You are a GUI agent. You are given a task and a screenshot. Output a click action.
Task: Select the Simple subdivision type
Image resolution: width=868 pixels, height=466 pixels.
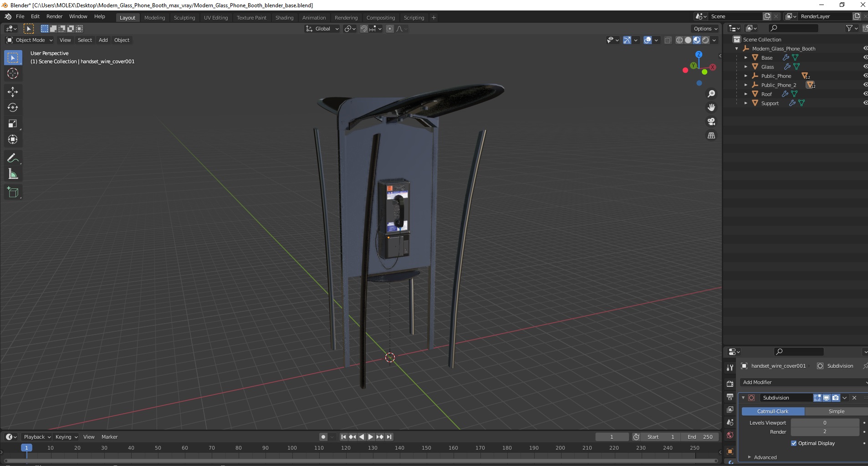point(836,411)
